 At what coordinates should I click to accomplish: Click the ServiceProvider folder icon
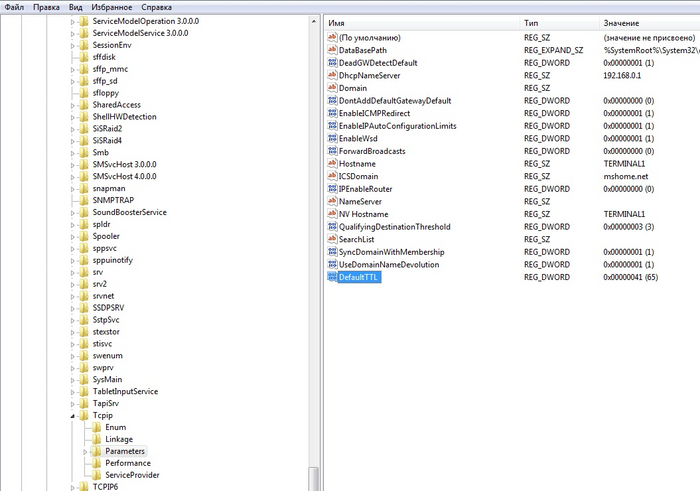click(96, 475)
